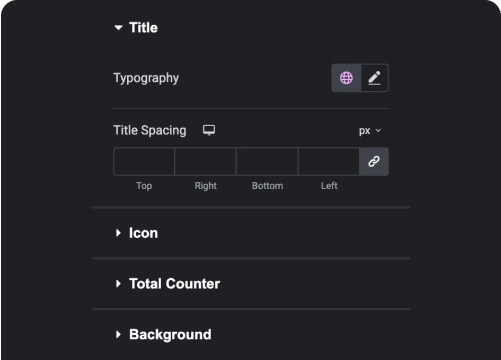The height and width of the screenshot is (360, 501).
Task: Click the Right spacing input field
Action: click(206, 162)
